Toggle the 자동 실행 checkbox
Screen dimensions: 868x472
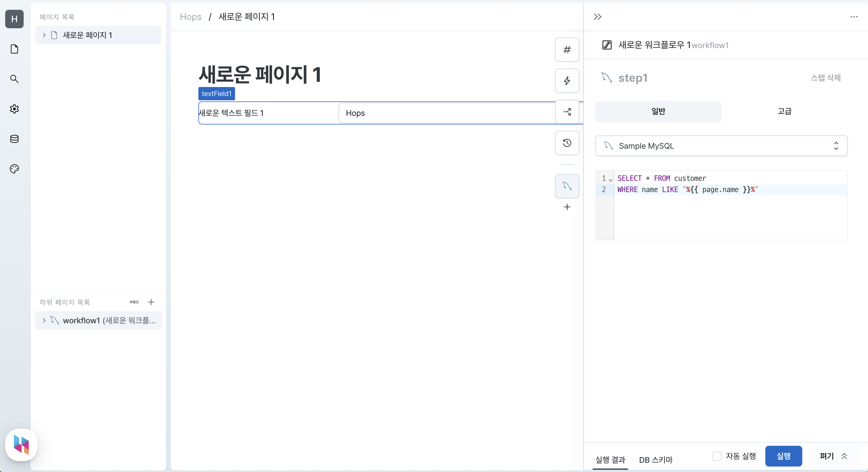[717, 456]
